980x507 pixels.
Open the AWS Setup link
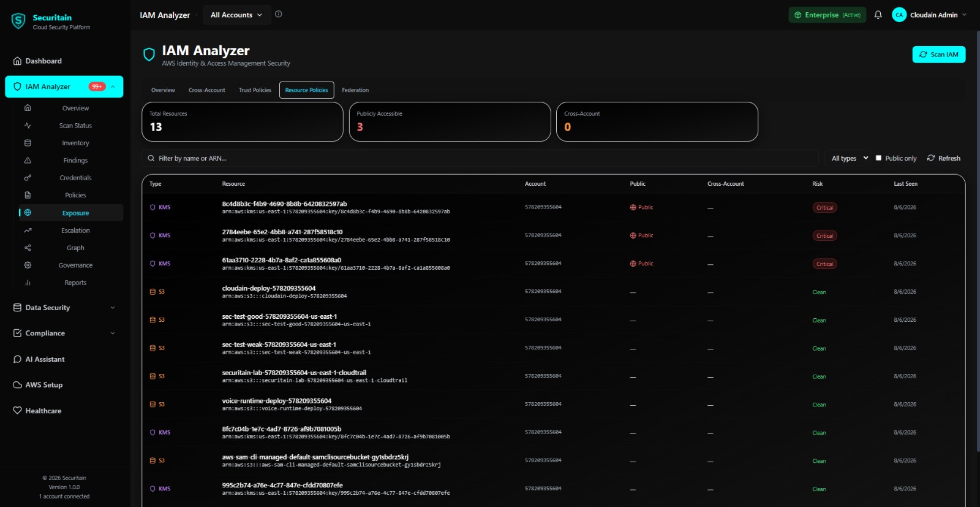pos(44,385)
